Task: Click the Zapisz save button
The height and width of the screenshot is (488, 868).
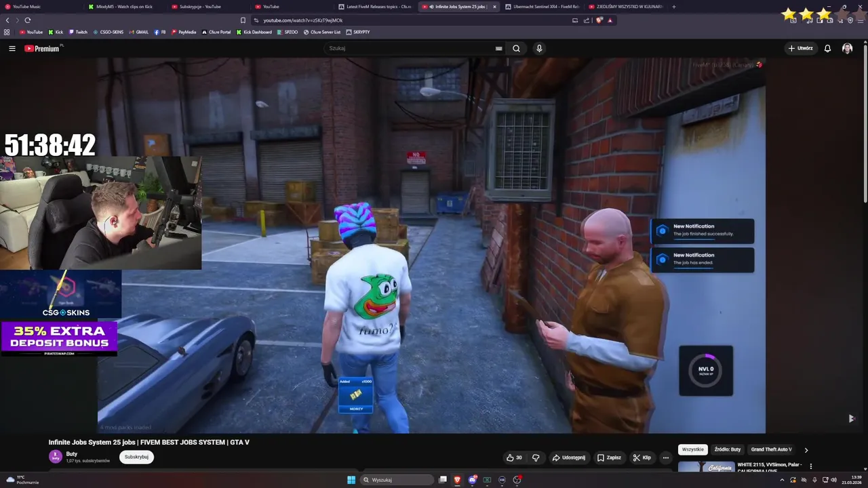Action: tap(609, 457)
